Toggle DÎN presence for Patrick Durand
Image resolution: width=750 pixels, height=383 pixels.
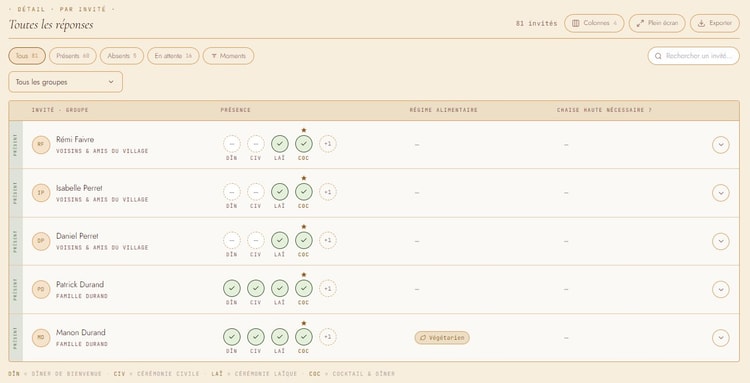(232, 289)
